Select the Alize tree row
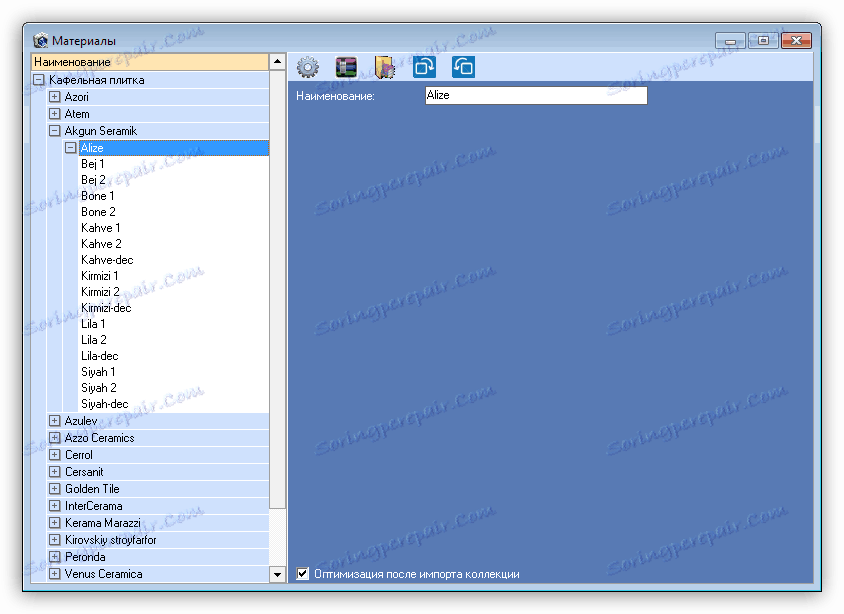The width and height of the screenshot is (844, 614). click(x=173, y=148)
